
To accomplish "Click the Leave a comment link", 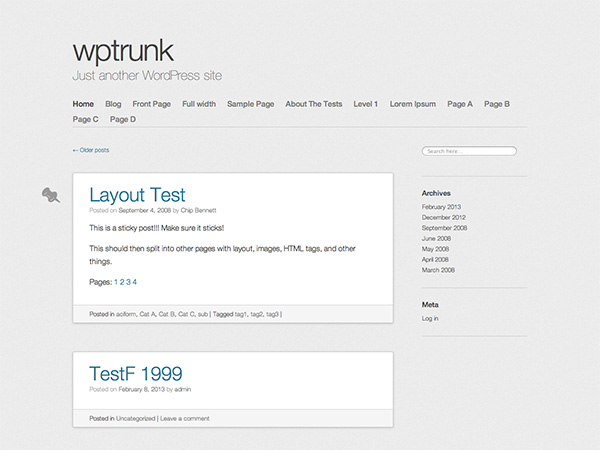I will coord(186,418).
